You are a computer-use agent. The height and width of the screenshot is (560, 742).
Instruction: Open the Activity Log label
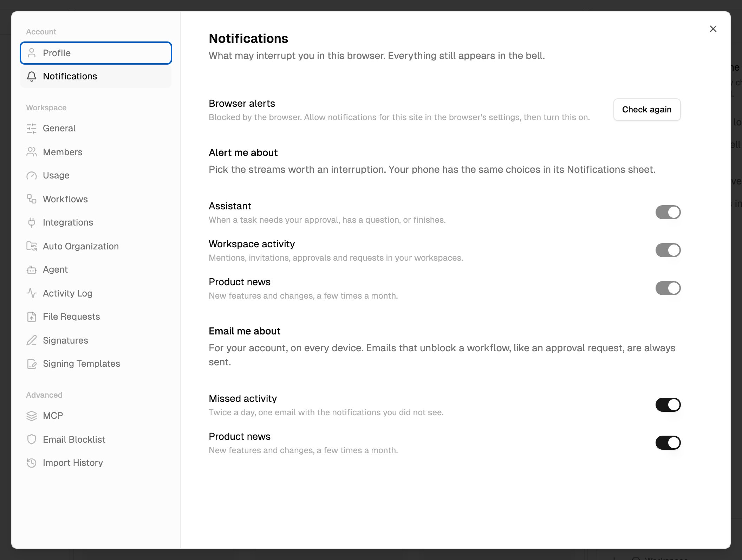coord(67,293)
